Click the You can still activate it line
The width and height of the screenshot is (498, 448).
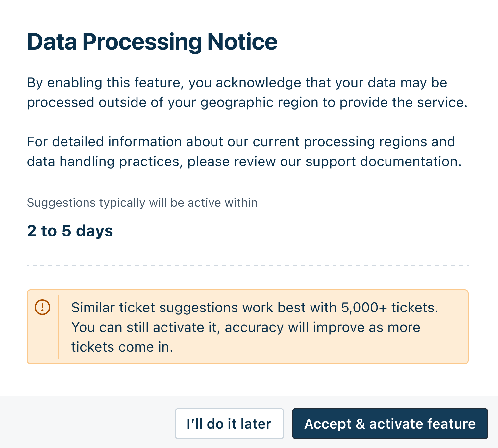coord(246,327)
